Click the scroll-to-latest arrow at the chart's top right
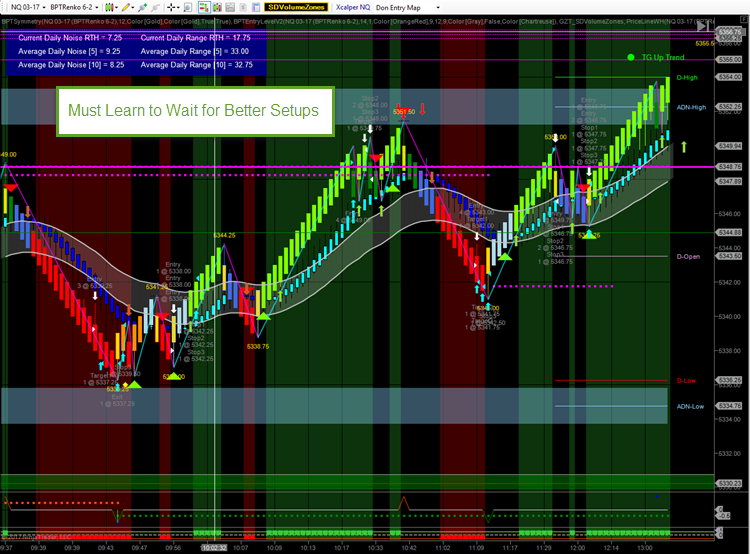Screen dimensions: 750x554 702,26
